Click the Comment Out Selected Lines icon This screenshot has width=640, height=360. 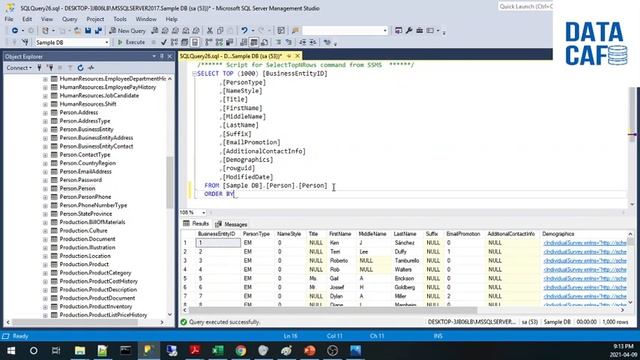[x=278, y=42]
